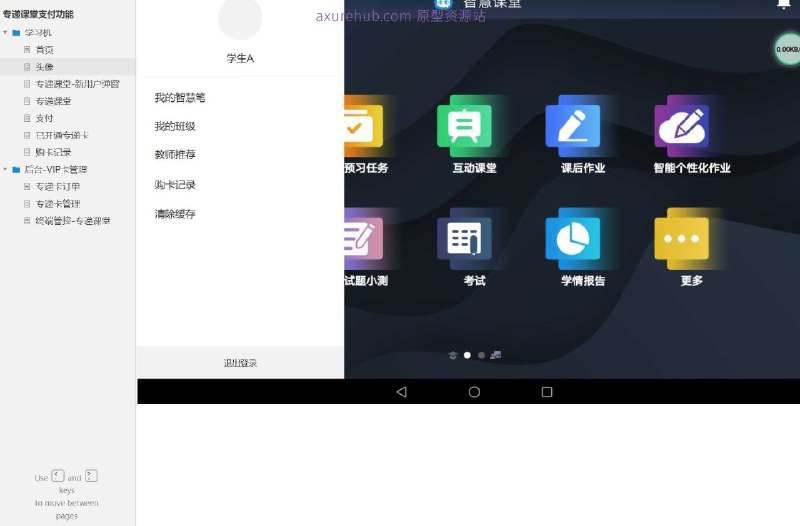
Task: Open the 购卡记录 page in sidebar tree
Action: [x=53, y=152]
